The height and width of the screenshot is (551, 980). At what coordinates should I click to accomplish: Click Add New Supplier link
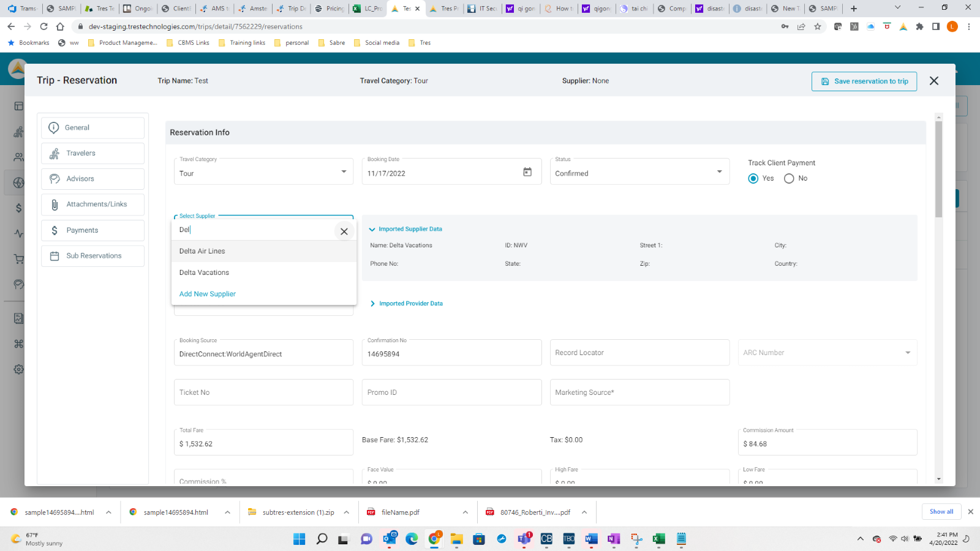(208, 294)
